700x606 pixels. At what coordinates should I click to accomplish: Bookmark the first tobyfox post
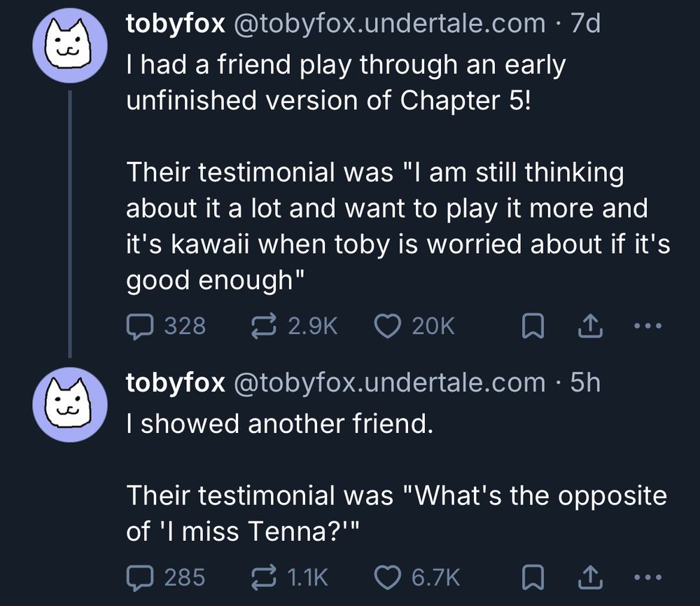pyautogui.click(x=533, y=326)
